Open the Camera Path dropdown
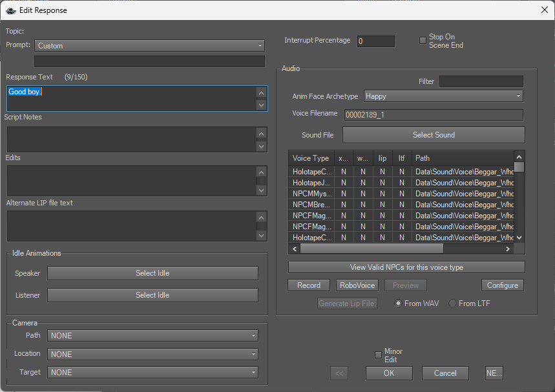 tap(152, 335)
